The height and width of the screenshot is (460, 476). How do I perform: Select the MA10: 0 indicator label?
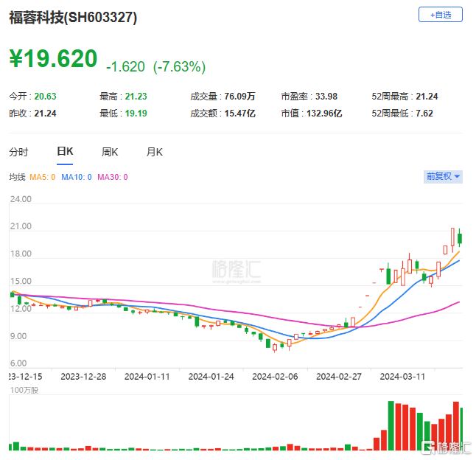coord(77,177)
